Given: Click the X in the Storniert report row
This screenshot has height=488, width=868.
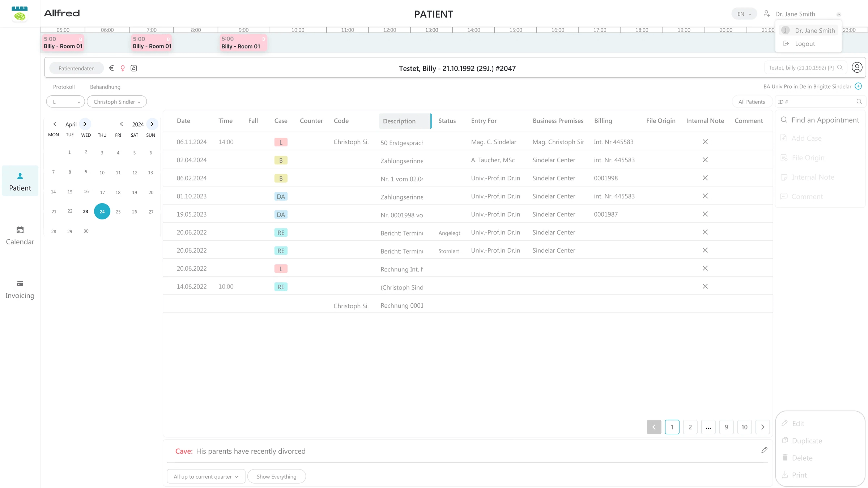Looking at the screenshot, I should point(705,250).
